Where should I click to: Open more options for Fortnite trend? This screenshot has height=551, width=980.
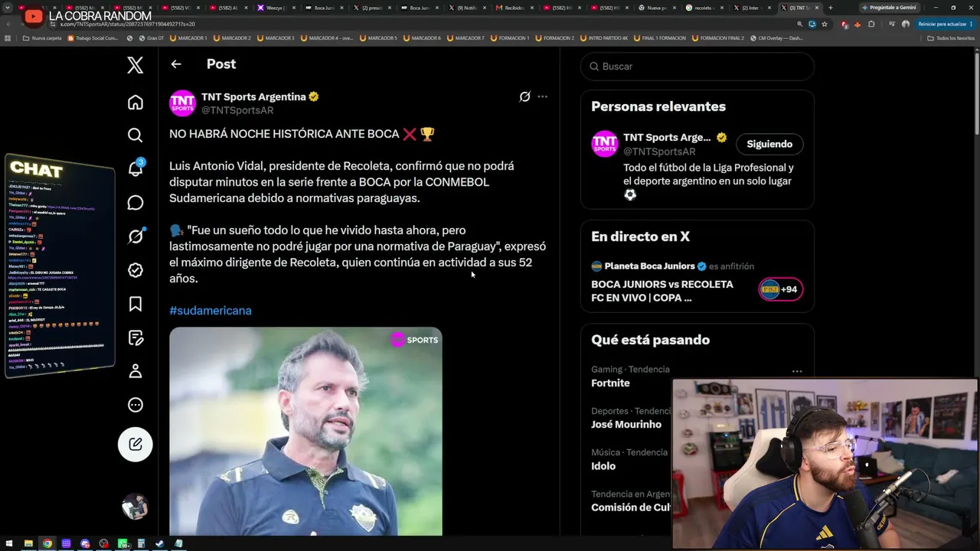[797, 371]
